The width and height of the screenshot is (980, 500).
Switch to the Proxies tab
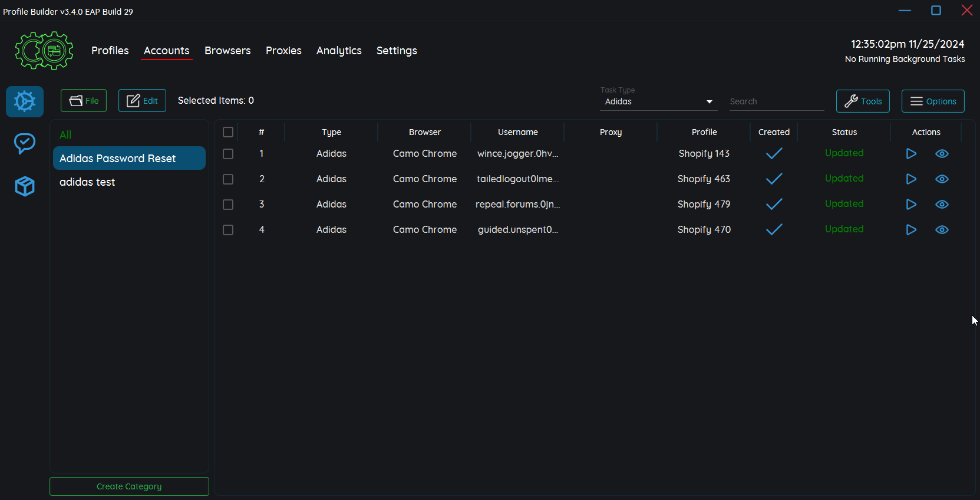coord(283,51)
